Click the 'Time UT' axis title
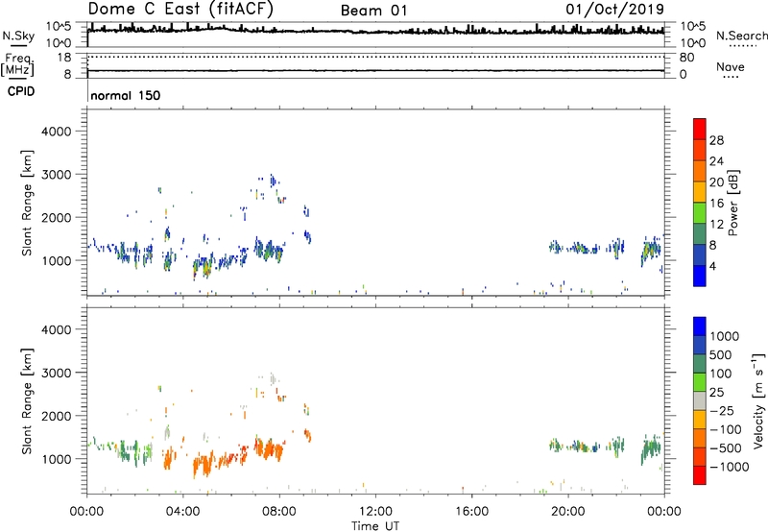 (375, 526)
